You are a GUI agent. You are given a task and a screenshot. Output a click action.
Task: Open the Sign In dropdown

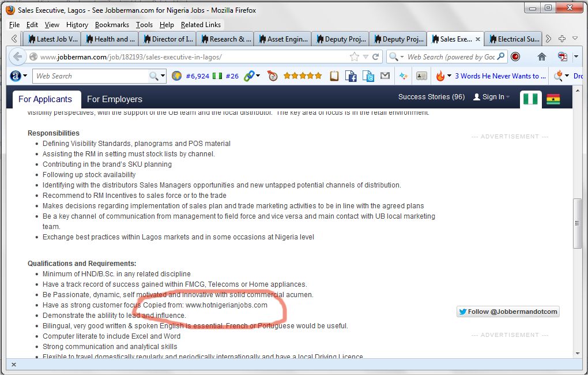pyautogui.click(x=491, y=97)
